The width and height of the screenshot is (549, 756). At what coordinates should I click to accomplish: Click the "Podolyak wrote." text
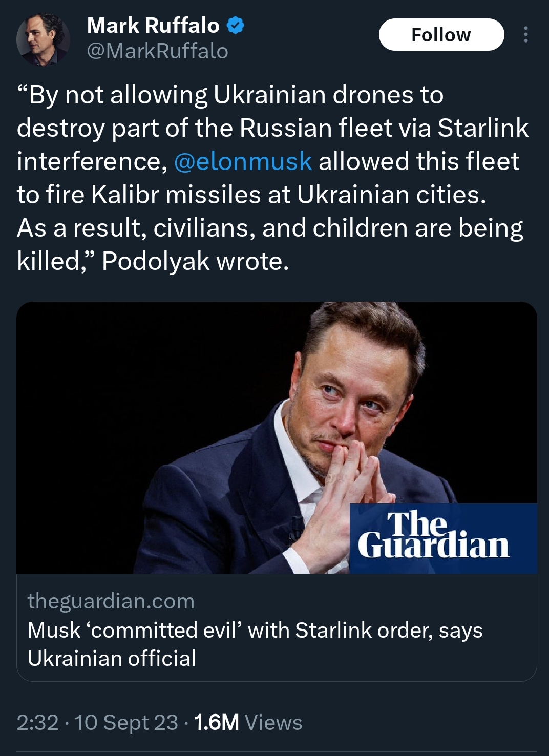point(196,261)
